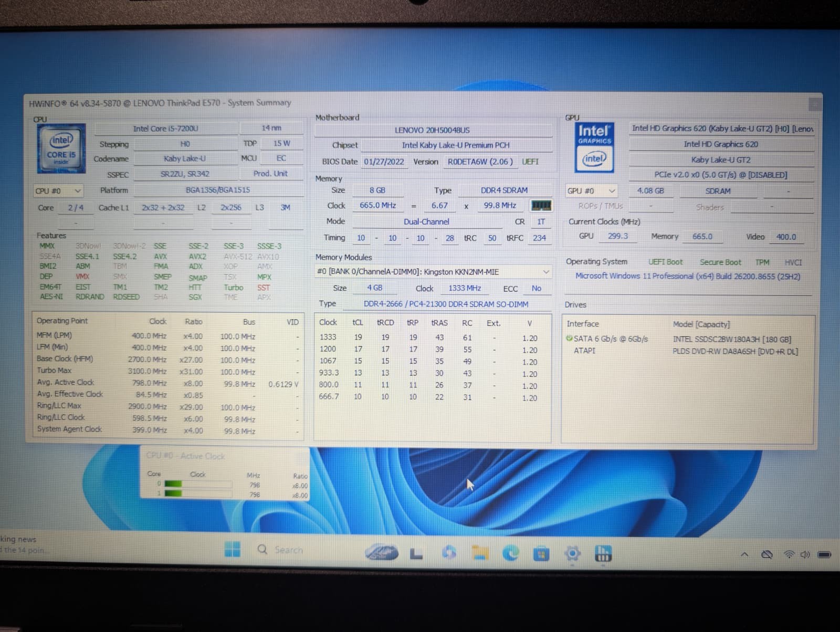Click Base Clock (HFM) operating point row

(168, 360)
